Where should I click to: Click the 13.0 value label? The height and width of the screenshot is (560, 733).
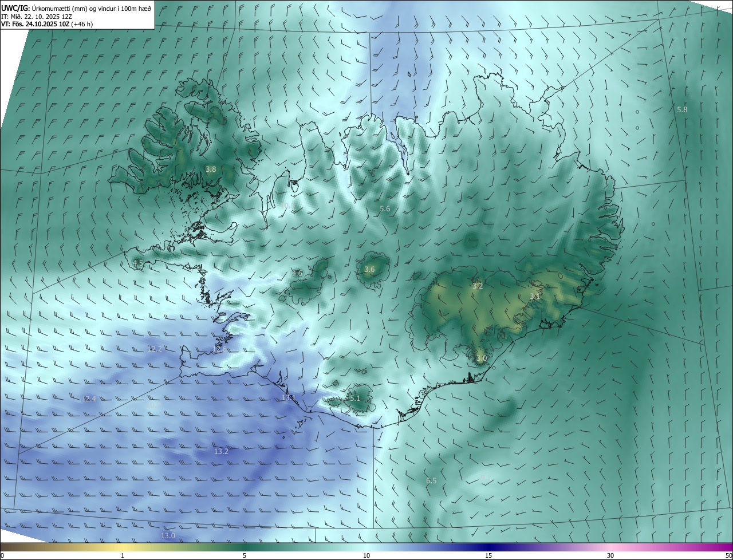tap(168, 535)
